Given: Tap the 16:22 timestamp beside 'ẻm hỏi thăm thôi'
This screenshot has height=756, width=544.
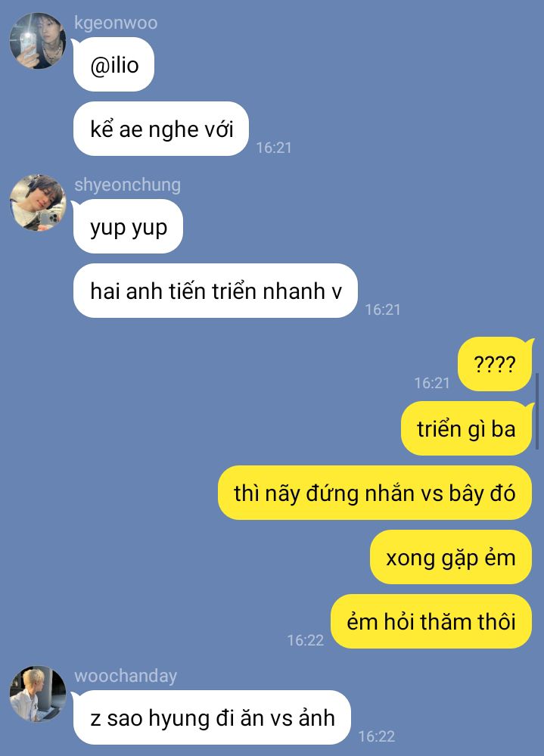Looking at the screenshot, I should click(306, 640).
